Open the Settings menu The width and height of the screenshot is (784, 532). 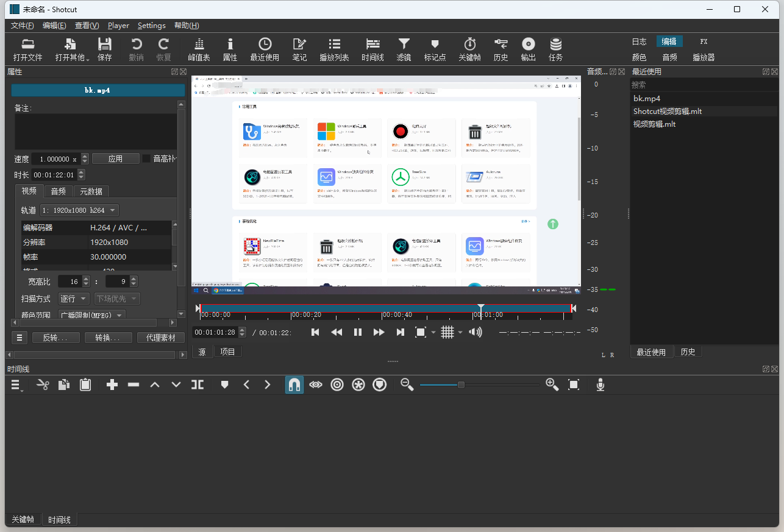[152, 26]
